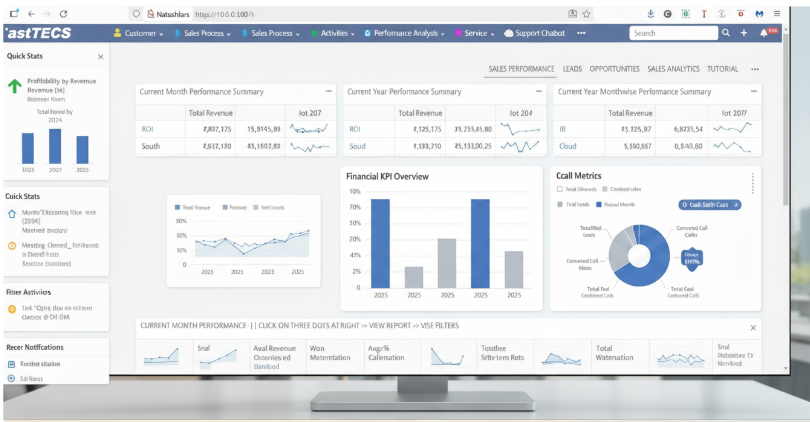810x422 pixels.
Task: Open the Call Metrics vertical dots menu
Action: [753, 183]
